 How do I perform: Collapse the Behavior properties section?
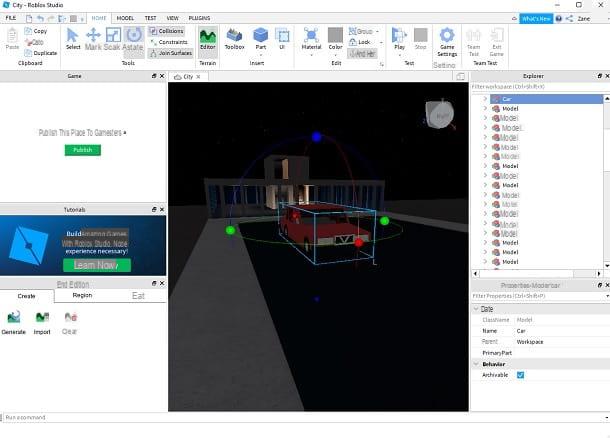tap(476, 364)
